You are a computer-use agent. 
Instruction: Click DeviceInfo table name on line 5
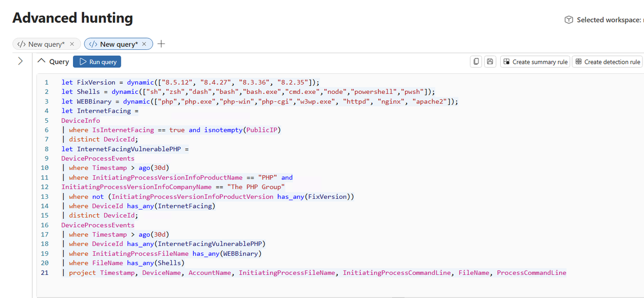coord(80,121)
